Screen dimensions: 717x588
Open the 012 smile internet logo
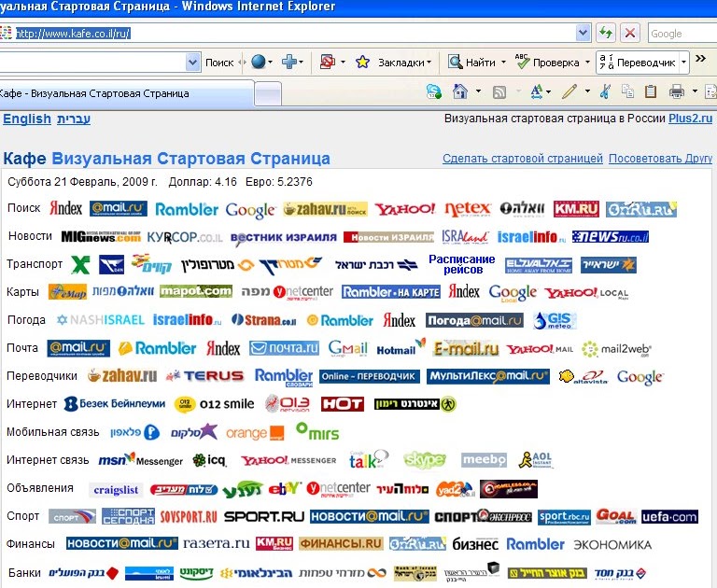215,404
